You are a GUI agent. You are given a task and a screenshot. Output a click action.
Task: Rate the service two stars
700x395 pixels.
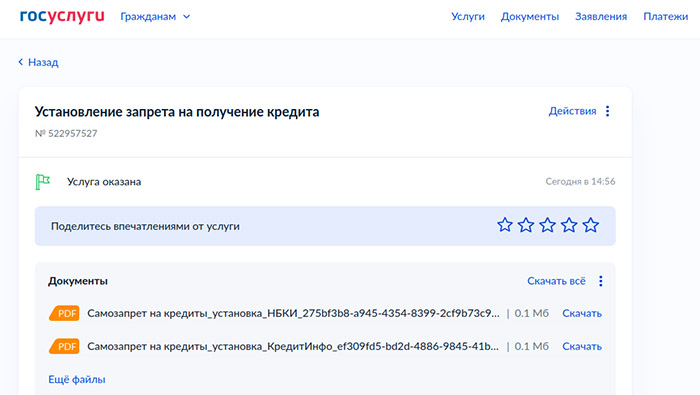[x=526, y=225]
